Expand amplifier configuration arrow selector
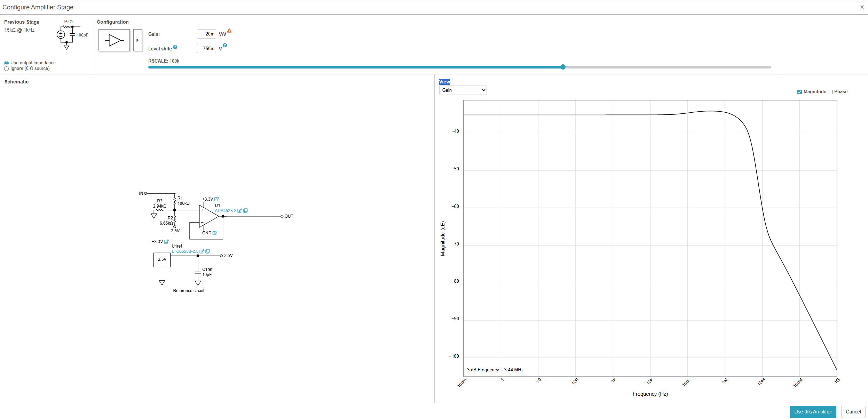This screenshot has height=419, width=868. point(137,40)
